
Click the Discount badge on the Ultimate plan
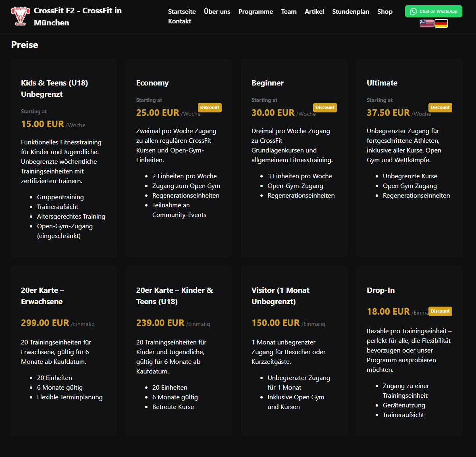[440, 107]
